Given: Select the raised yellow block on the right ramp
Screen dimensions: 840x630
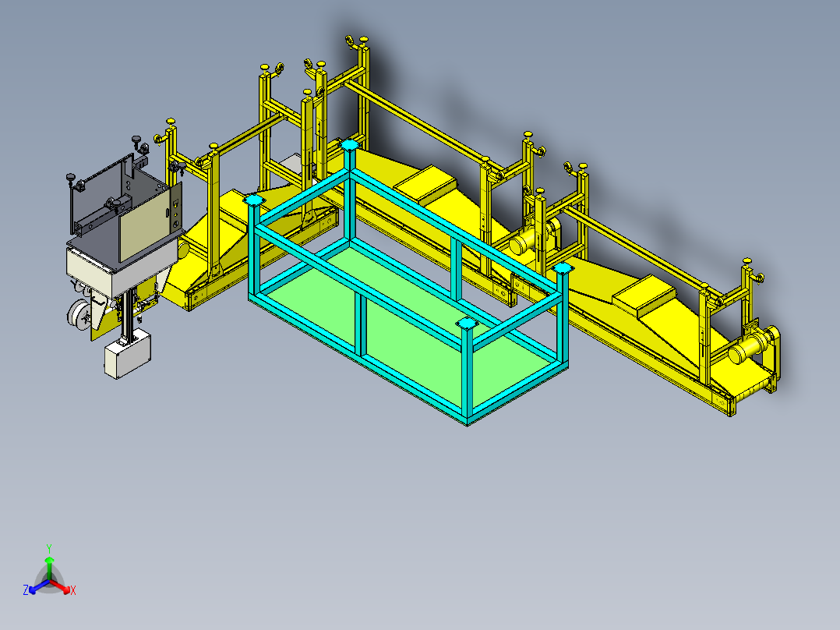Looking at the screenshot, I should [x=644, y=296].
